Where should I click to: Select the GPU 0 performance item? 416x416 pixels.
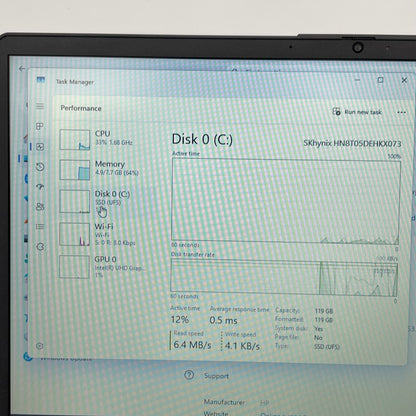click(x=106, y=266)
